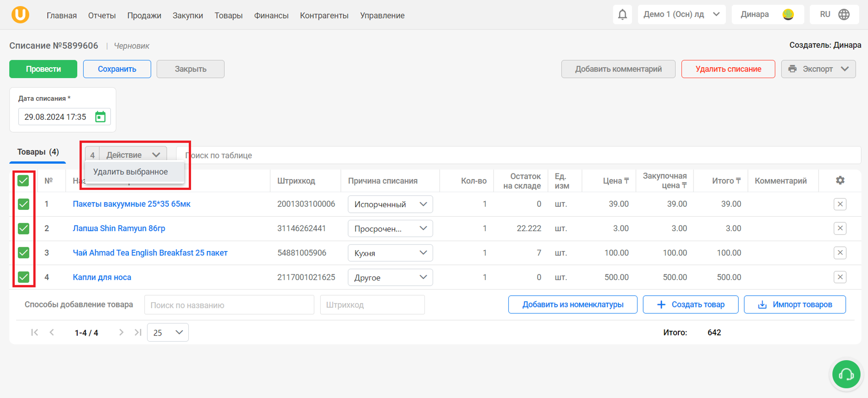Go to the last page arrow
This screenshot has width=868, height=398.
pyautogui.click(x=138, y=333)
